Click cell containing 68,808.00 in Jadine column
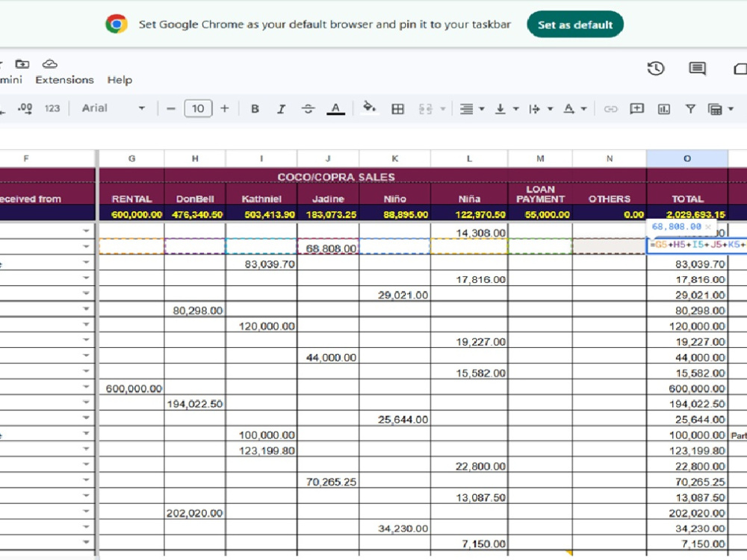This screenshot has height=560, width=747. coord(328,248)
